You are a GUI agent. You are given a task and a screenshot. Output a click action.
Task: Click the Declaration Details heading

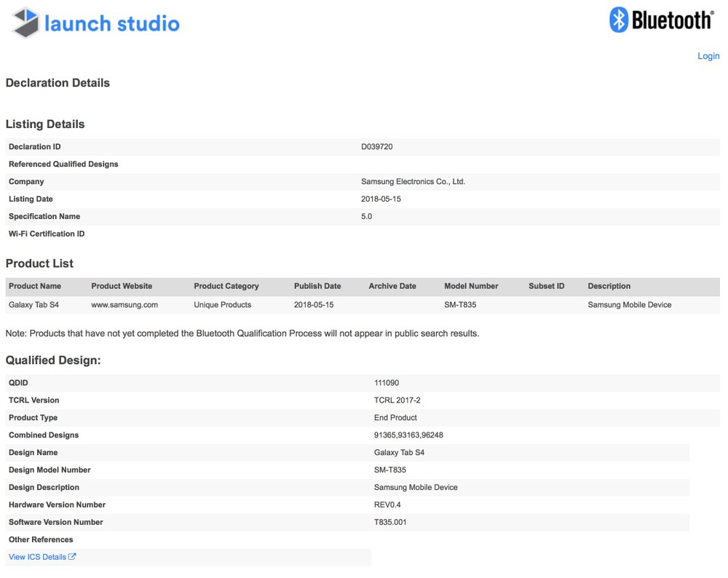click(58, 83)
